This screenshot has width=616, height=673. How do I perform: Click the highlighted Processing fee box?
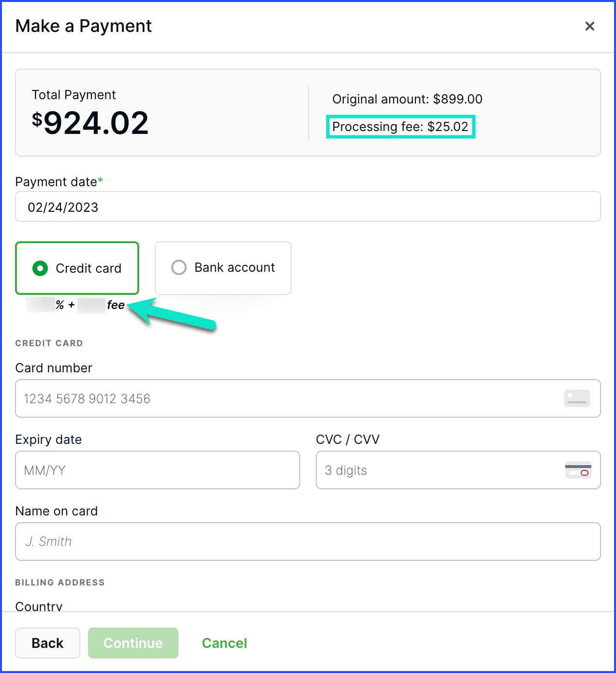[x=400, y=127]
